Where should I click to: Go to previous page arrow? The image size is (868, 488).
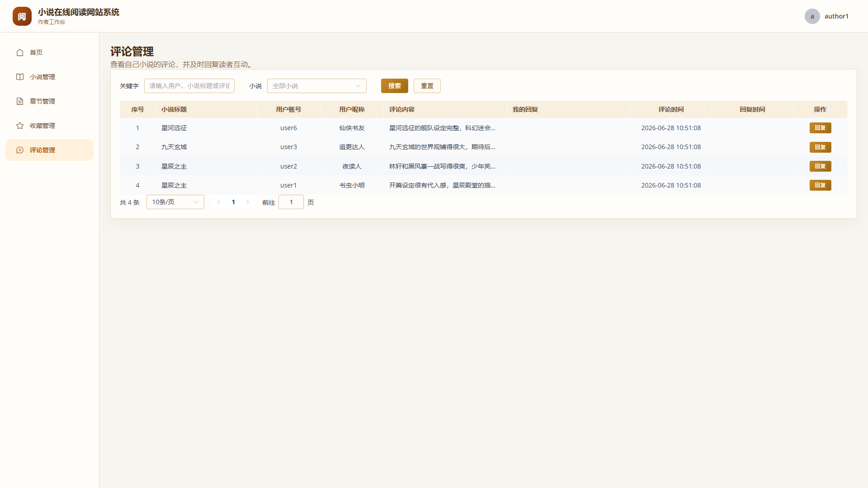click(x=219, y=202)
